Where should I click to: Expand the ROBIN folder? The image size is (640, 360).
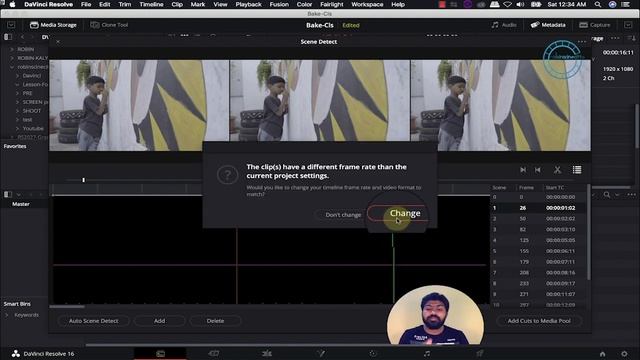click(12, 49)
